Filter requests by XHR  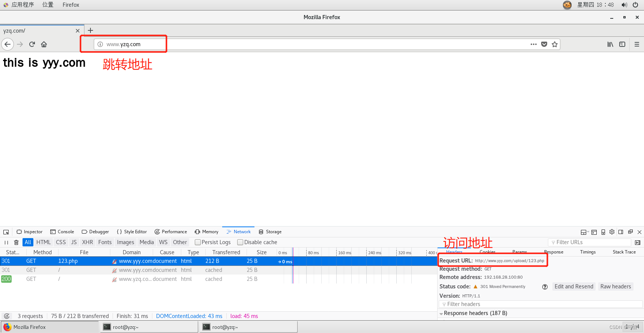(87, 242)
